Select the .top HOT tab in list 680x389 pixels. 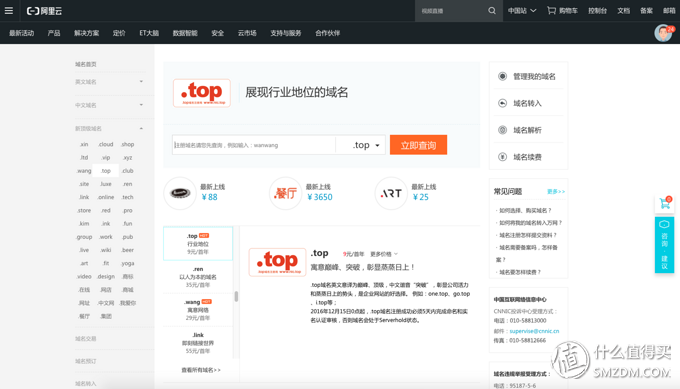(198, 244)
